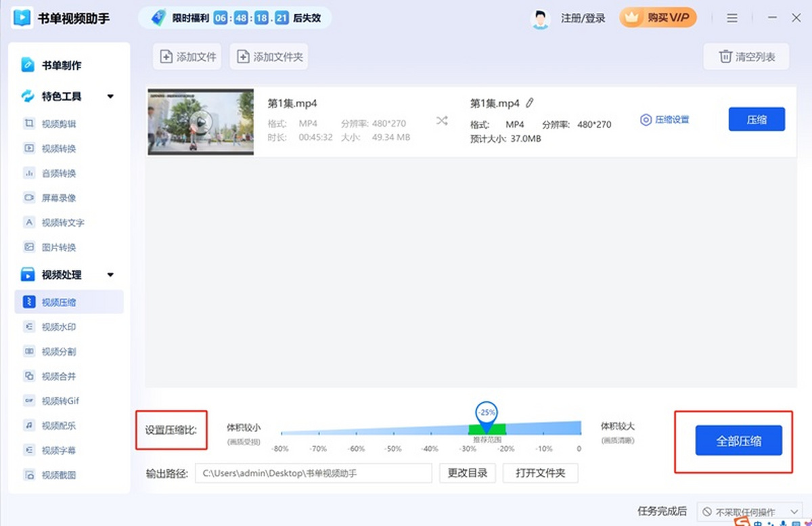Viewport: 812px width, 526px height.
Task: Click the user avatar icon
Action: click(541, 18)
